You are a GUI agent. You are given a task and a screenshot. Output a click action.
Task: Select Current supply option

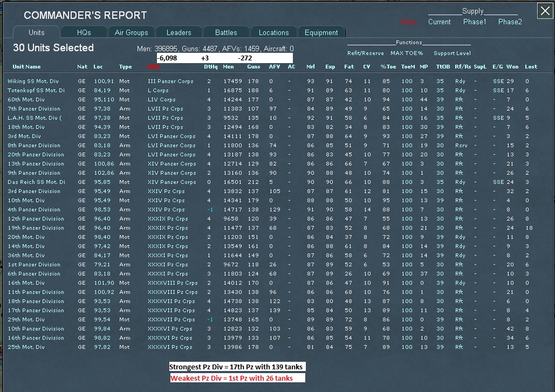click(x=439, y=22)
